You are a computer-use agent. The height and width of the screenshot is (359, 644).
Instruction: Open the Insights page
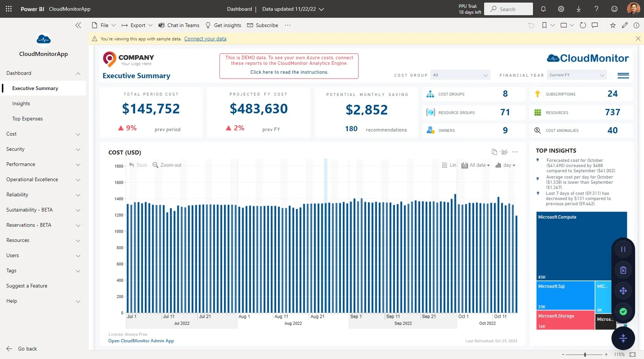click(21, 103)
